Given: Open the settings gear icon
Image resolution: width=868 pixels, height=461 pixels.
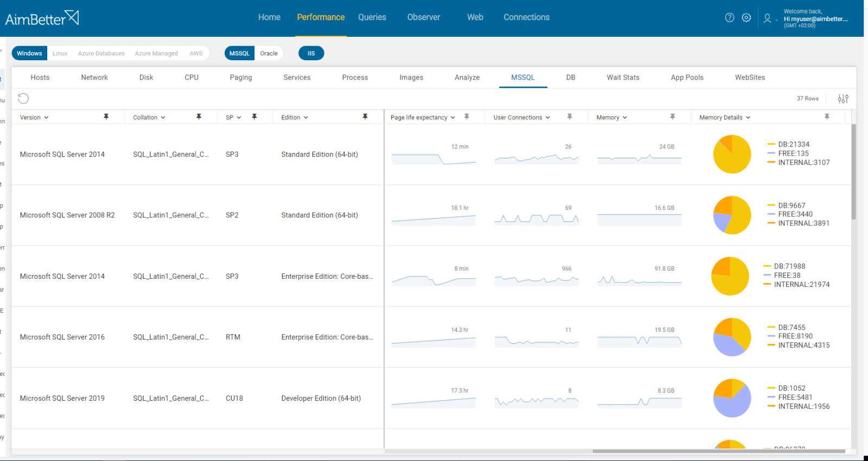Looking at the screenshot, I should [x=746, y=17].
